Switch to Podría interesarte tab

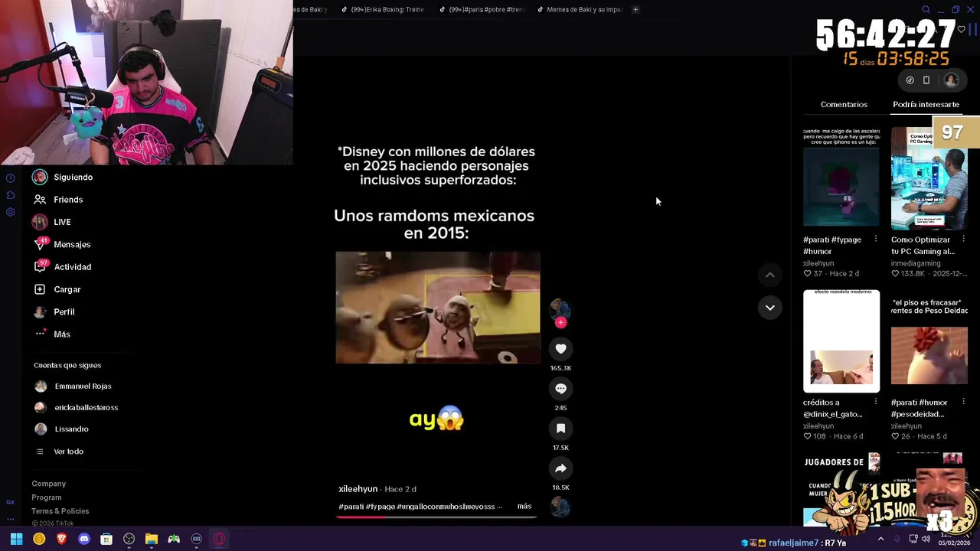click(926, 104)
